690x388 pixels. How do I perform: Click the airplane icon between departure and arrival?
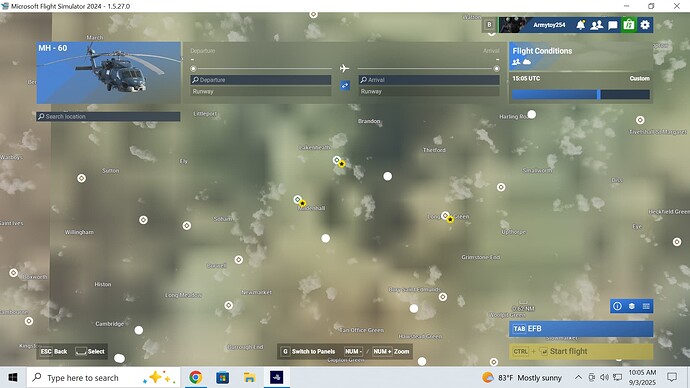[x=345, y=68]
